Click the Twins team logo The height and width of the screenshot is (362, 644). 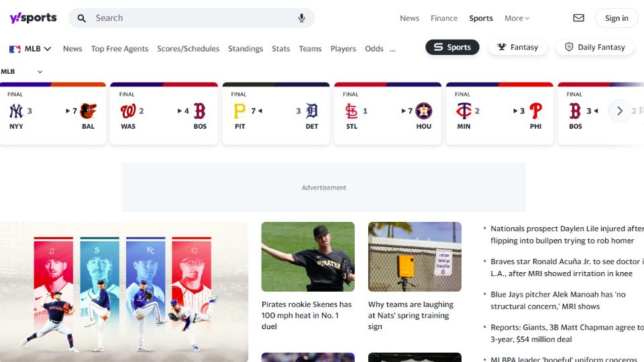coord(464,111)
